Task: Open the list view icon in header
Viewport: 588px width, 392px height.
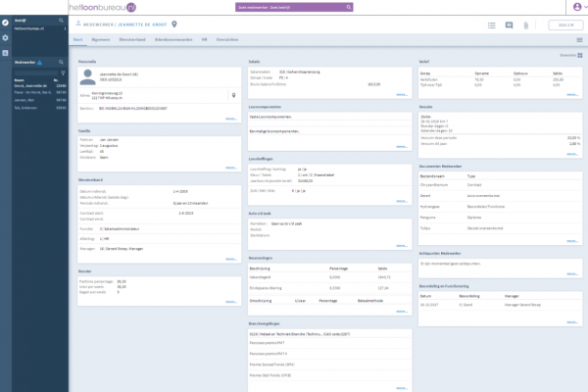Action: point(491,24)
